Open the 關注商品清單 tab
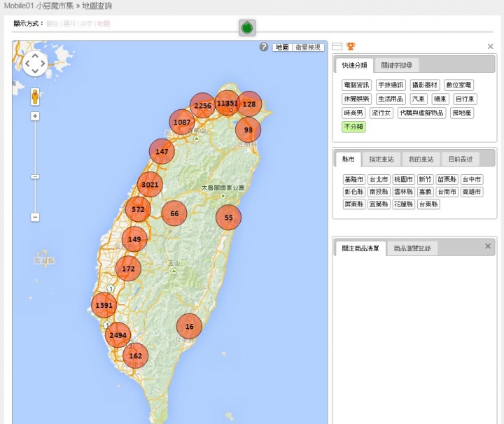 tap(360, 248)
